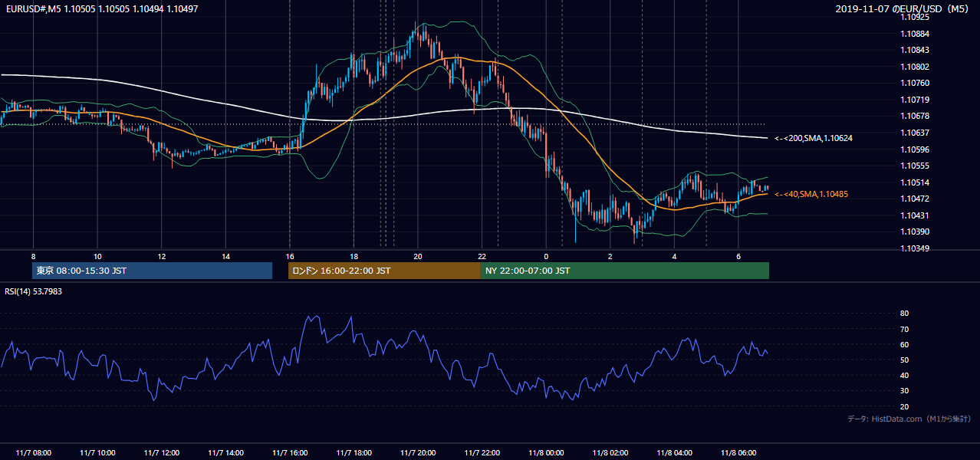The height and width of the screenshot is (460, 980).
Task: Click the 40 SMA 1.10485 label
Action: point(811,194)
